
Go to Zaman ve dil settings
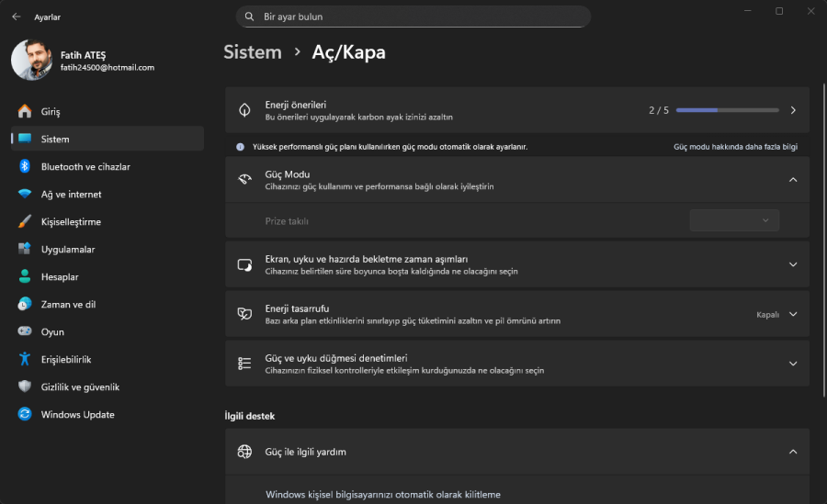(x=68, y=304)
